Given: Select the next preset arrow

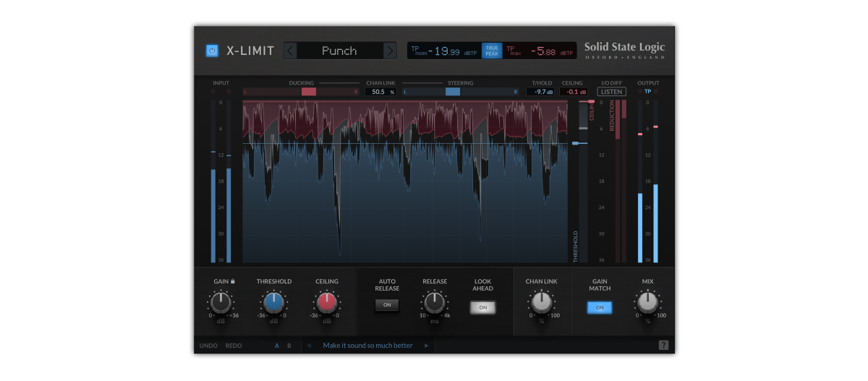Looking at the screenshot, I should (x=390, y=51).
